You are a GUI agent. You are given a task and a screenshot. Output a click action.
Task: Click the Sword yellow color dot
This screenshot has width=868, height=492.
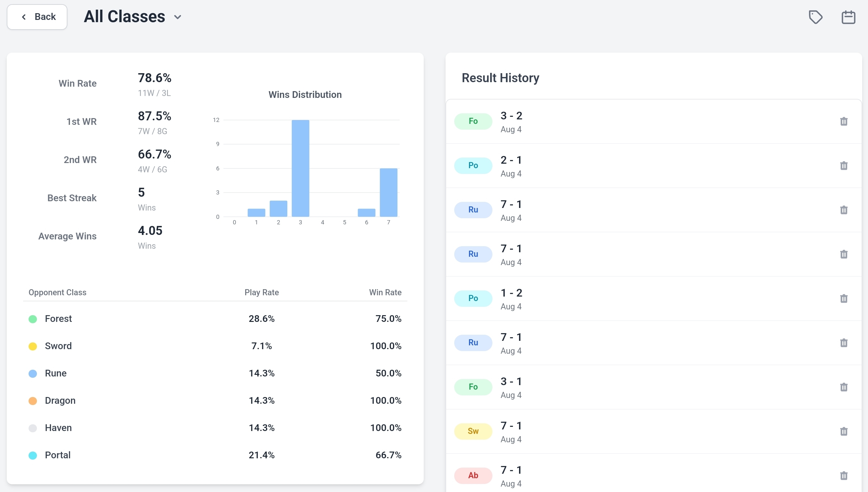click(33, 346)
